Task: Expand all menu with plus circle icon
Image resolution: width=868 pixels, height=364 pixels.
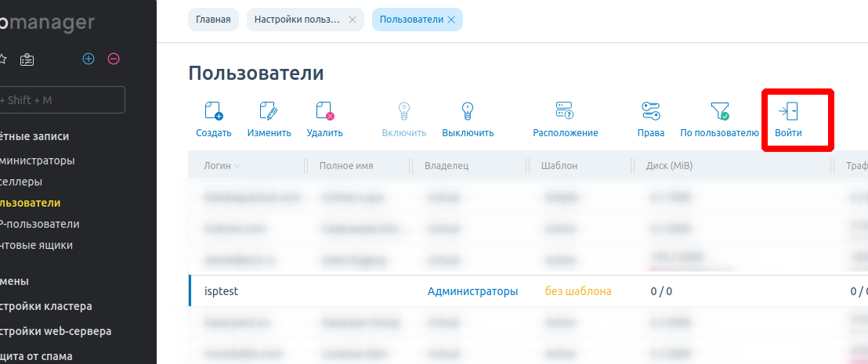Action: pyautogui.click(x=89, y=59)
